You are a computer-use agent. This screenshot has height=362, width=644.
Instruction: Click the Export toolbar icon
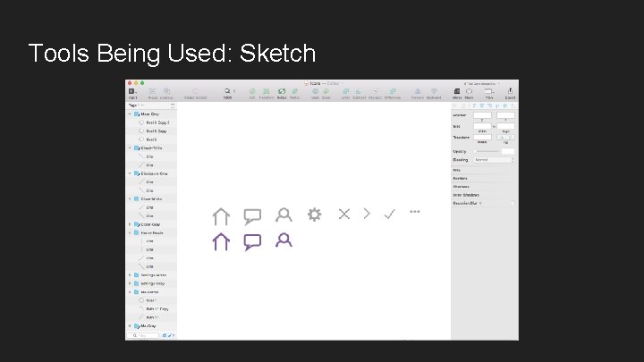click(510, 90)
